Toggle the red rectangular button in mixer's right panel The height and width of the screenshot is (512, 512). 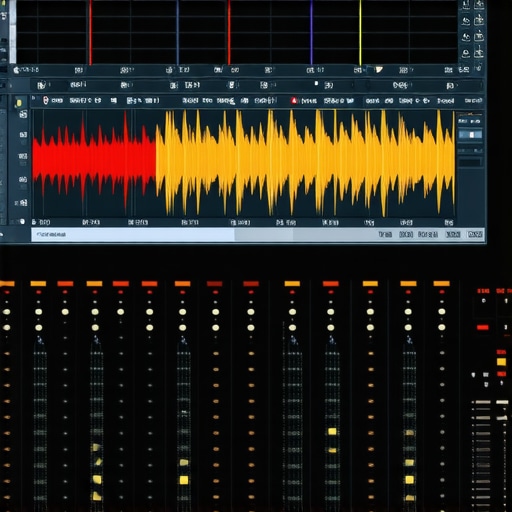tap(482, 327)
